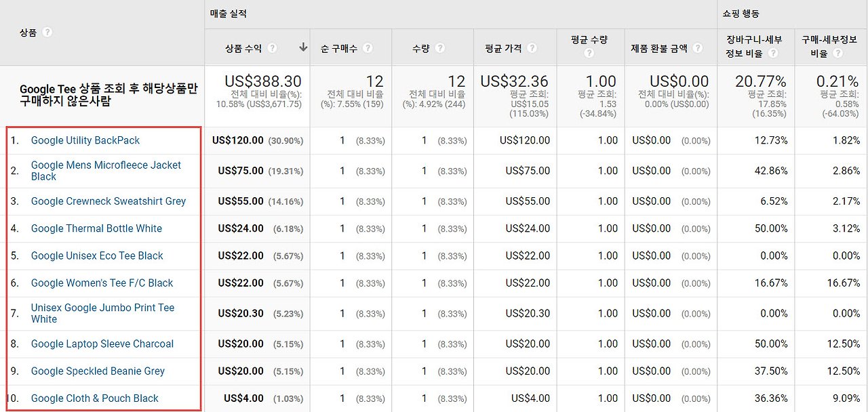Sort by the 수량 column header
Viewport: 868px width, 412px height.
tap(421, 48)
